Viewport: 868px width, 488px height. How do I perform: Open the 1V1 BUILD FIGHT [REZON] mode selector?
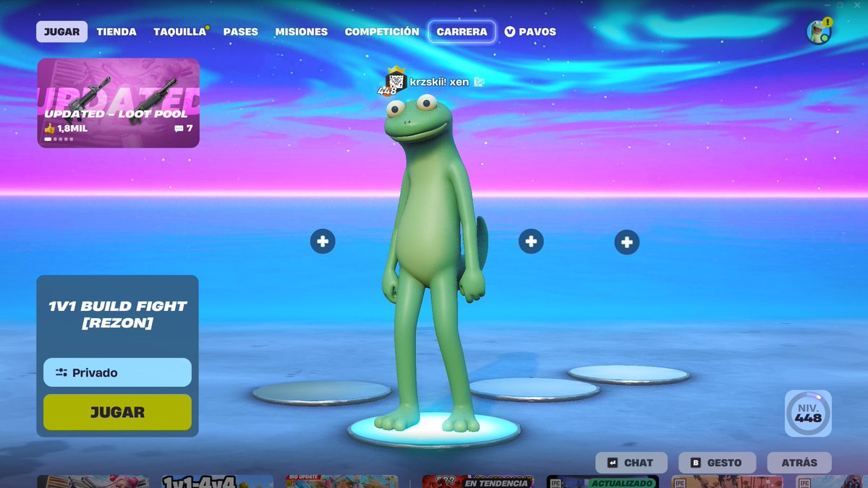tap(118, 314)
